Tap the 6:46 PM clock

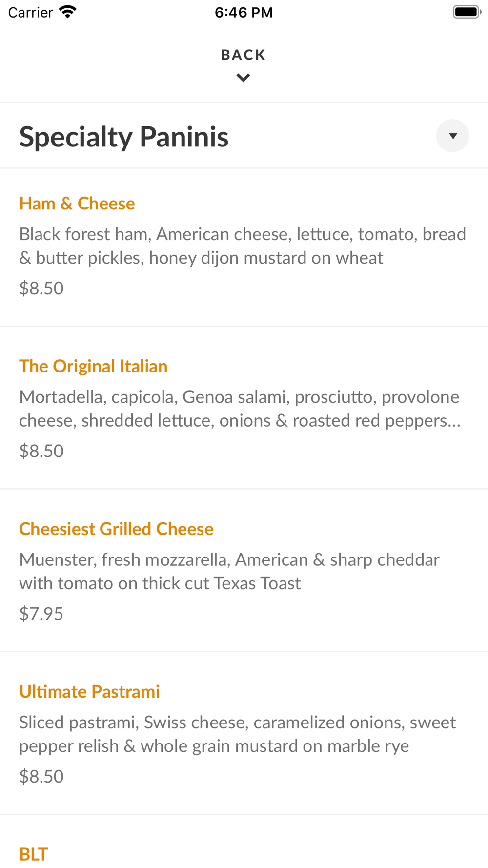[244, 12]
